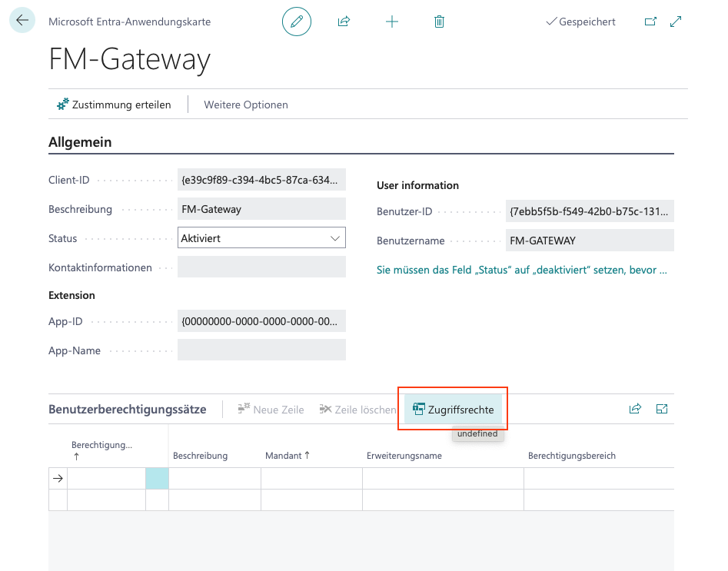Click the Benutzer-ID field
This screenshot has height=571, width=728.
tap(590, 211)
